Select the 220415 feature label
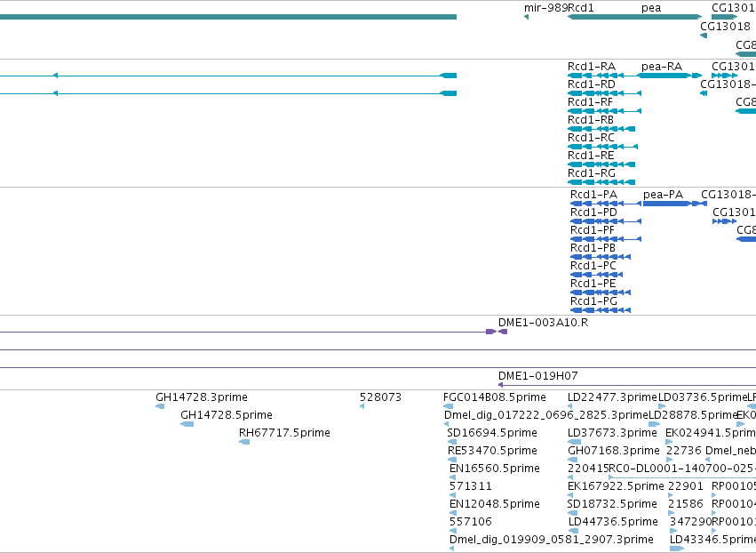Screen dimensions: 756x553 588,469
